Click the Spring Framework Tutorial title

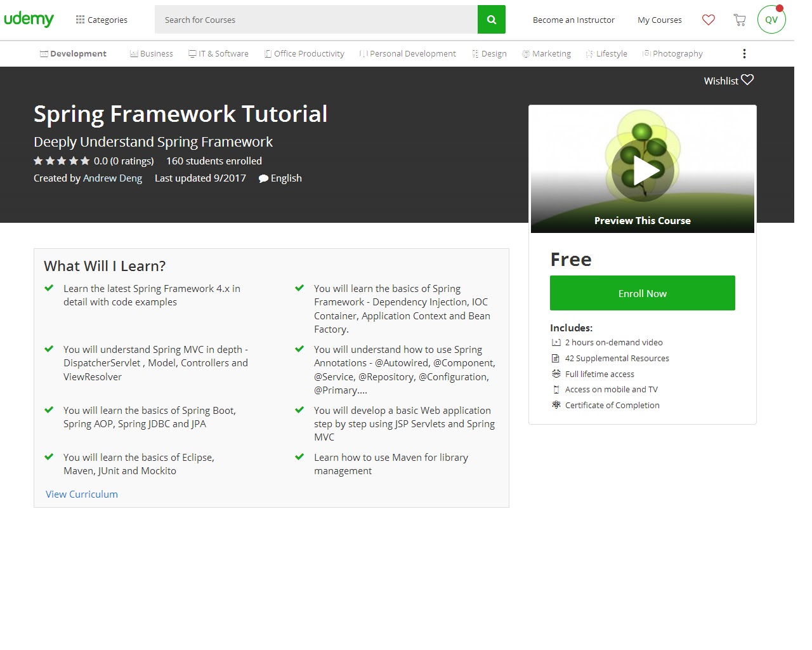tap(181, 114)
